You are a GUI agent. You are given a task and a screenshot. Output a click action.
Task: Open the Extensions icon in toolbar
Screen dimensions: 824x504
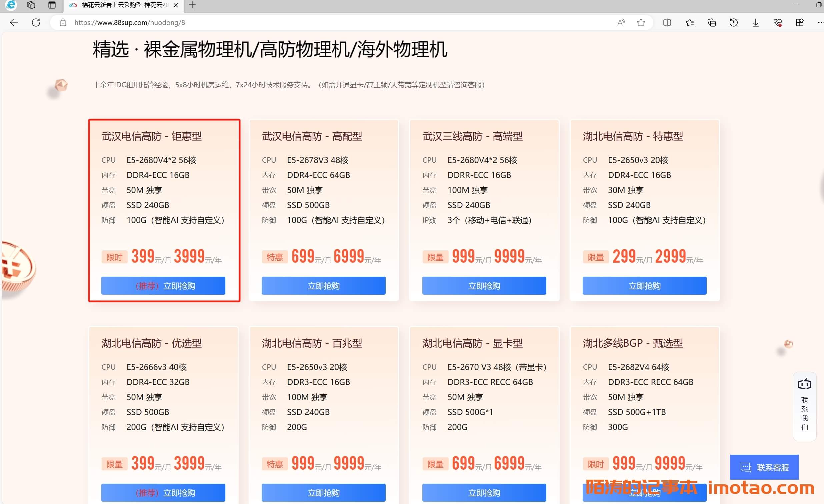pos(800,22)
